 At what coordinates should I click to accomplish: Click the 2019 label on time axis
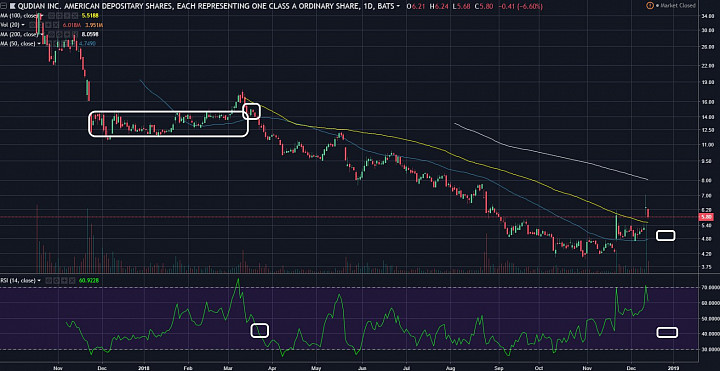click(674, 368)
